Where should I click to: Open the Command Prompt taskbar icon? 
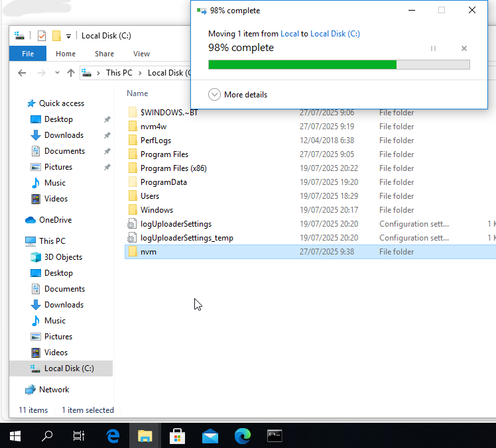pyautogui.click(x=275, y=435)
